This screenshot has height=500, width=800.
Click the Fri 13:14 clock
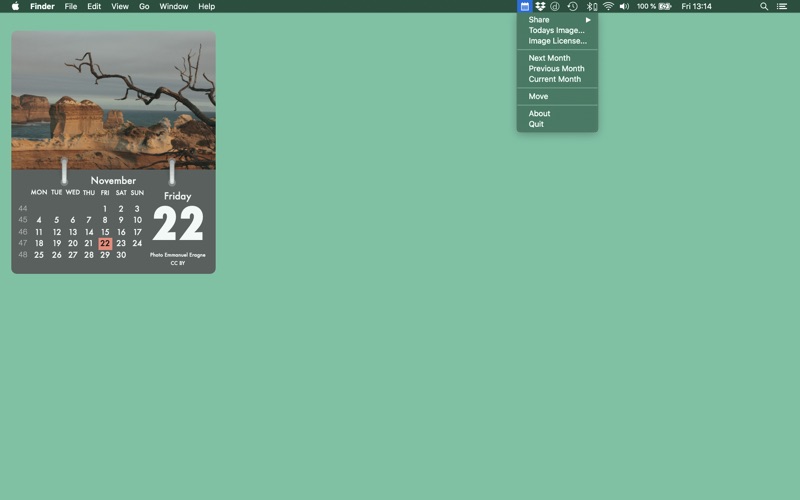(x=696, y=6)
